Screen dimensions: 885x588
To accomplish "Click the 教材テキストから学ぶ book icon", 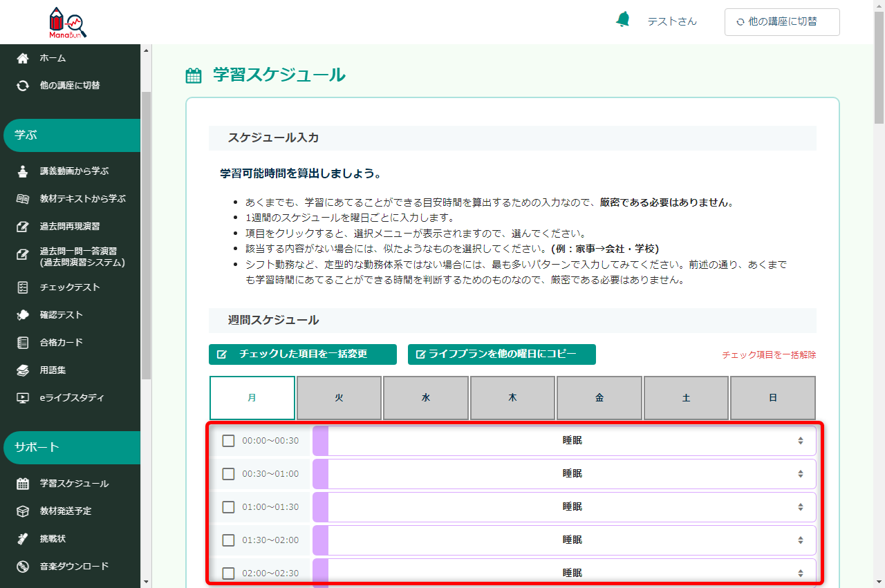I will (23, 198).
